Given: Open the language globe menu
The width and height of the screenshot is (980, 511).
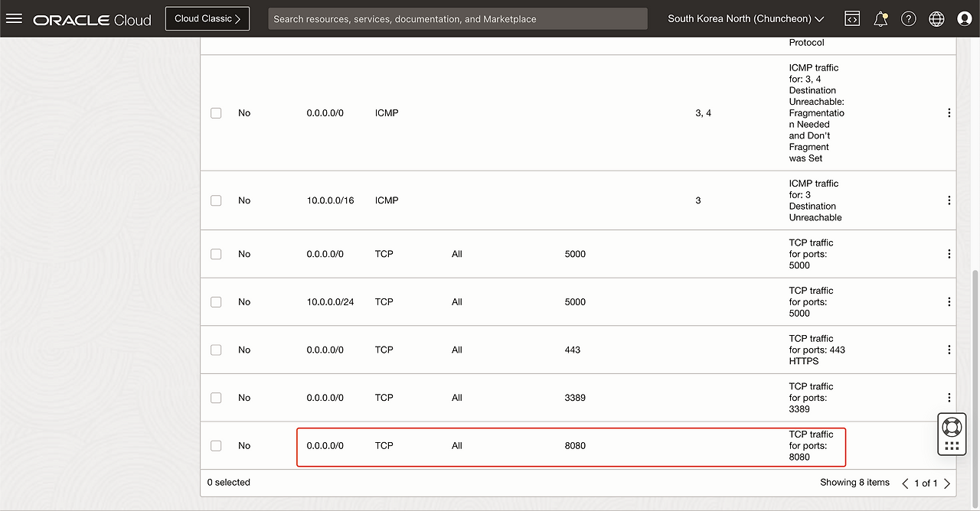Looking at the screenshot, I should click(936, 19).
